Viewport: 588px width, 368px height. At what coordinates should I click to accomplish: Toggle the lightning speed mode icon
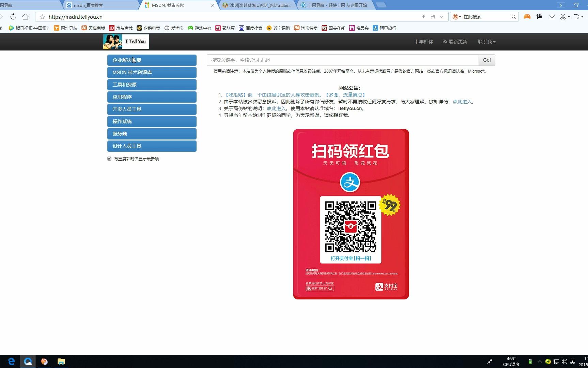pos(423,17)
